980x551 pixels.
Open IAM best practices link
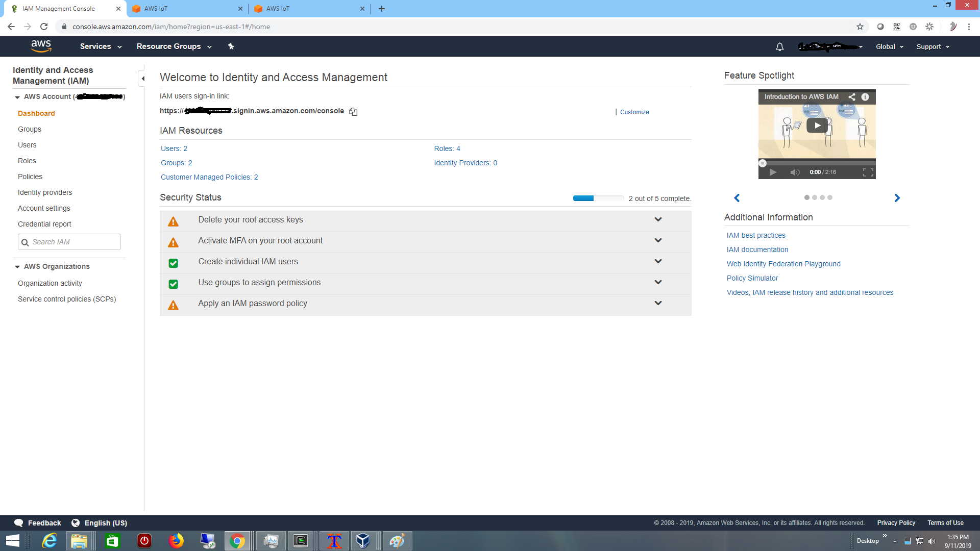point(756,235)
